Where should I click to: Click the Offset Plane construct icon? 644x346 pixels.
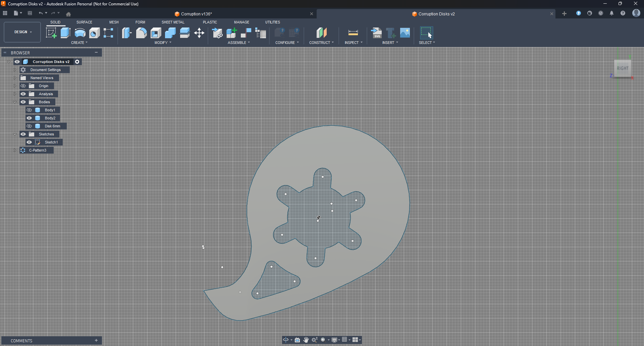coord(321,33)
